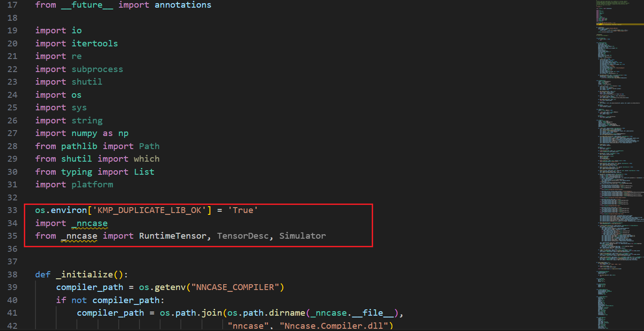Click the underlined _nncase on line 34
Viewport: 644px width, 331px height.
pyautogui.click(x=90, y=223)
